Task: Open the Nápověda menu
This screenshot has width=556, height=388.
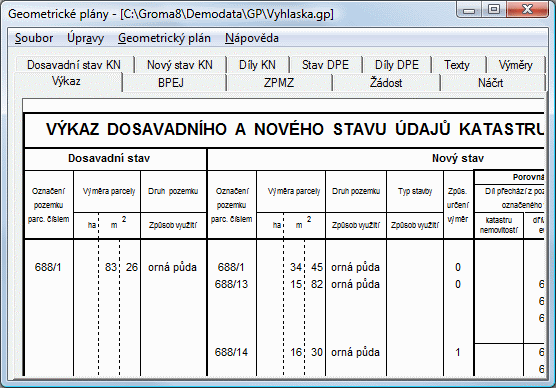Action: click(x=252, y=38)
